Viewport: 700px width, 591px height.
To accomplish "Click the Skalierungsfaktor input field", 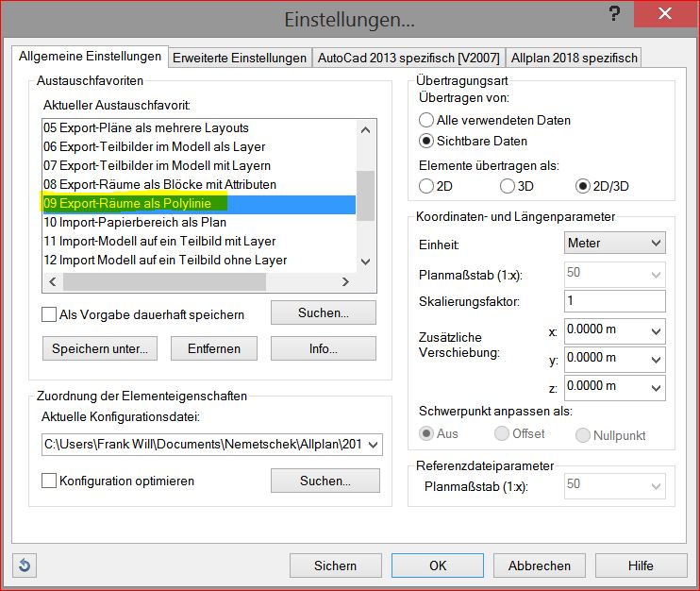I will 613,301.
